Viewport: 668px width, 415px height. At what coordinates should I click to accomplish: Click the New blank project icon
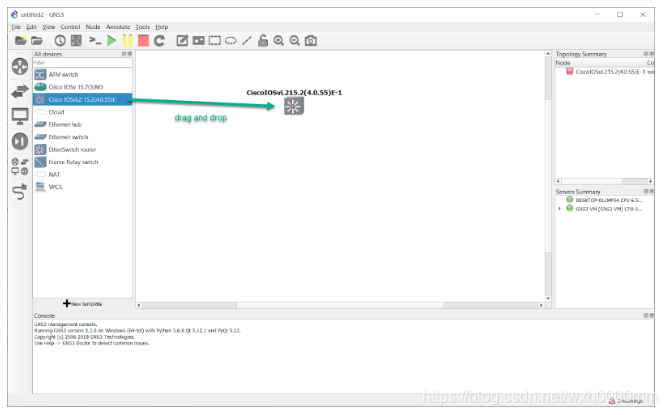click(x=20, y=40)
